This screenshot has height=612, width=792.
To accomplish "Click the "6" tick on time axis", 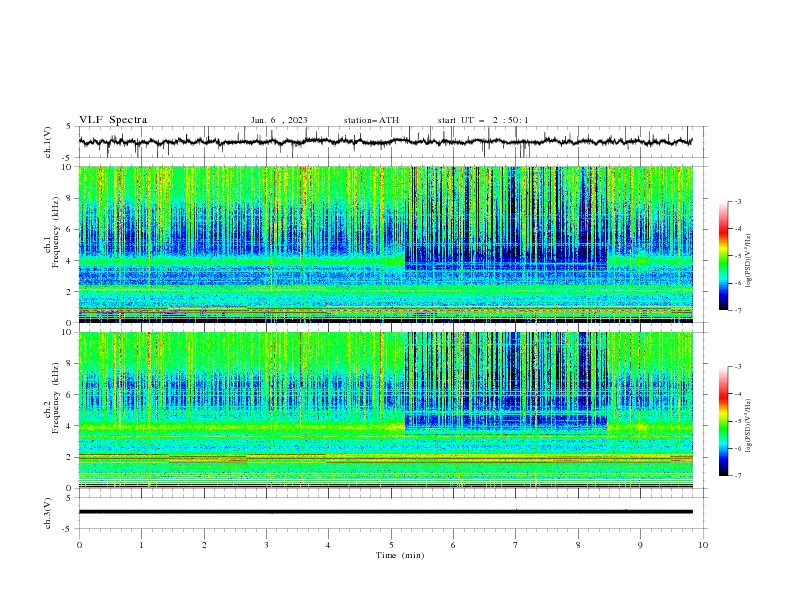I will [453, 545].
